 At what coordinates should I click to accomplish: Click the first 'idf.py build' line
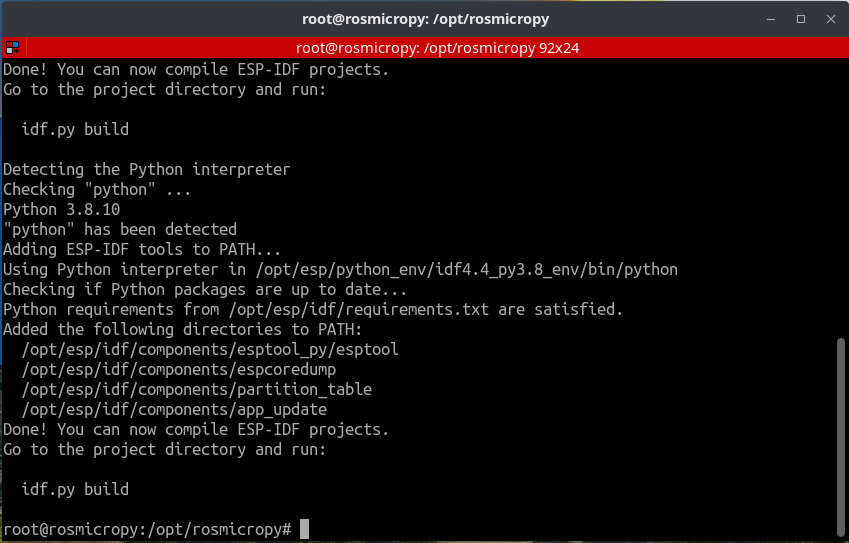[75, 129]
